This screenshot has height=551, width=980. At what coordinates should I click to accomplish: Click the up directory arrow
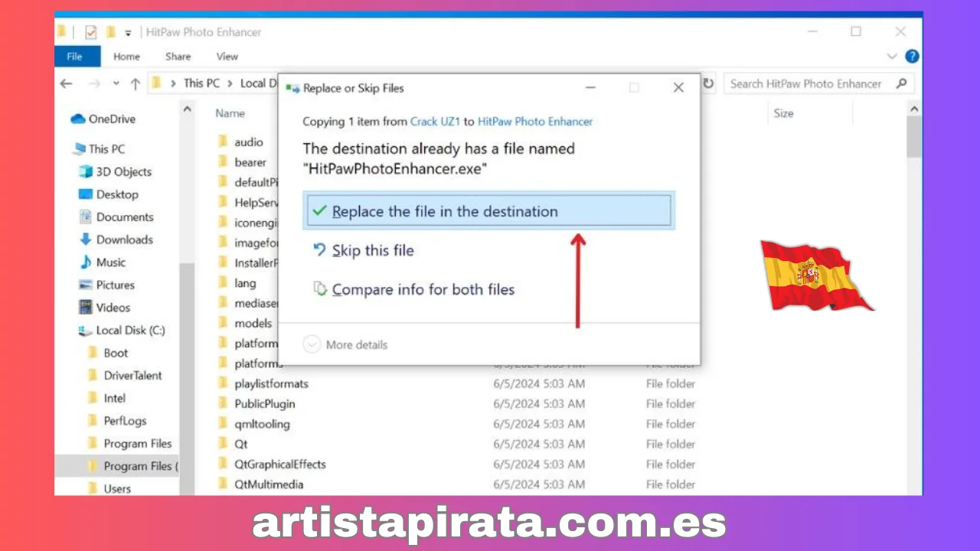pos(135,83)
